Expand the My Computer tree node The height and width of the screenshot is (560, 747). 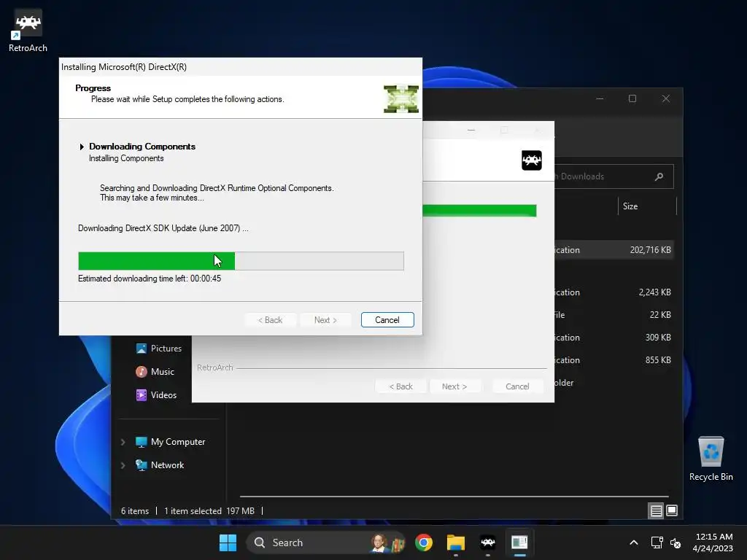click(x=123, y=442)
